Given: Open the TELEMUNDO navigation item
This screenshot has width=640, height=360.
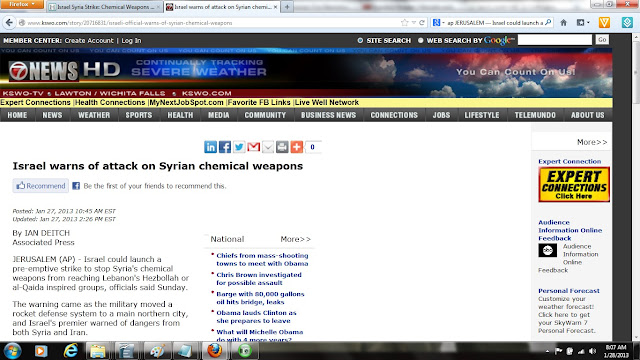Looking at the screenshot, I should coord(535,115).
